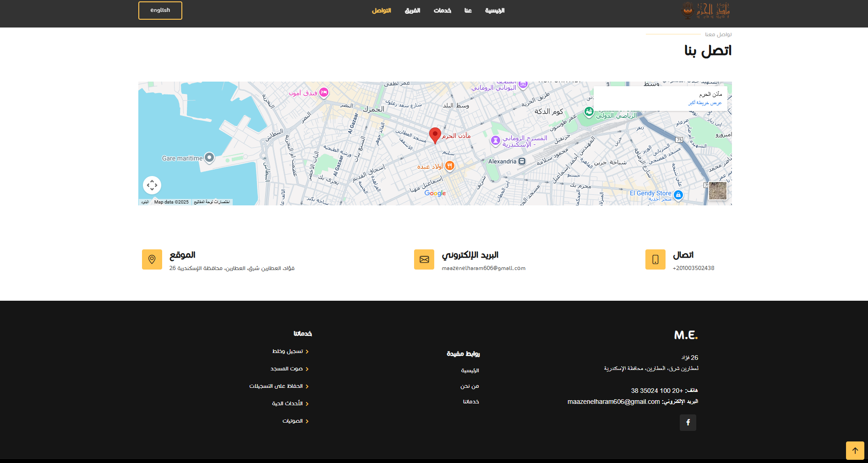Open the خدمات nav menu item
Image resolution: width=868 pixels, height=463 pixels.
point(442,11)
